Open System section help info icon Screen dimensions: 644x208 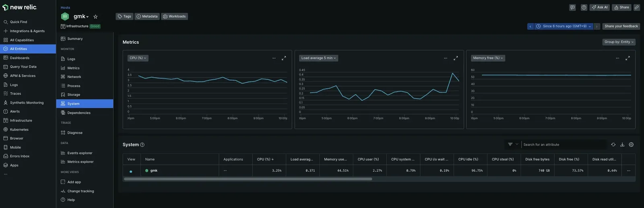click(142, 145)
